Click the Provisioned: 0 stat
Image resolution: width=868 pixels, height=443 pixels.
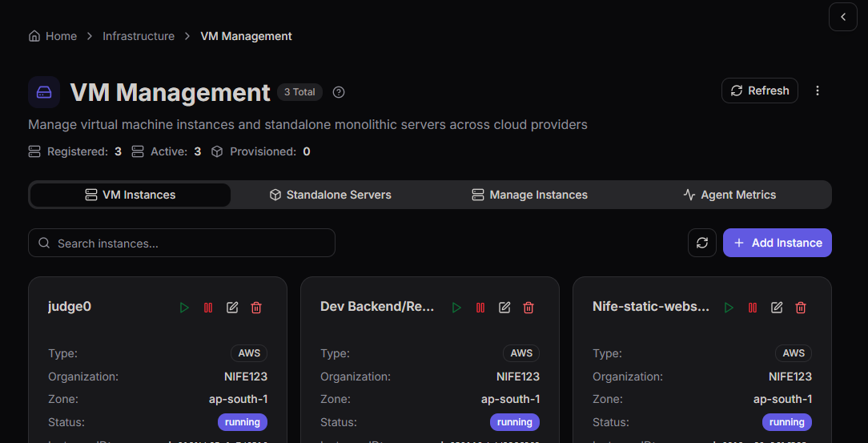click(261, 151)
